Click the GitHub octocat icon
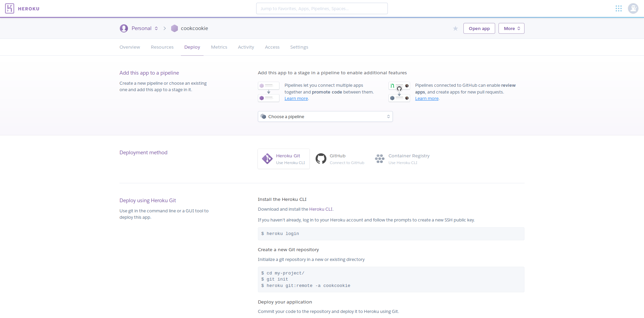Image resolution: width=644 pixels, height=318 pixels. pos(321,159)
